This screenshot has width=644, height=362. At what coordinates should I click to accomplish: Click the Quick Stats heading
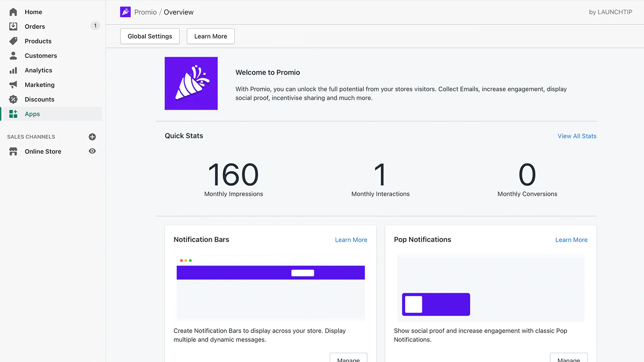point(184,136)
